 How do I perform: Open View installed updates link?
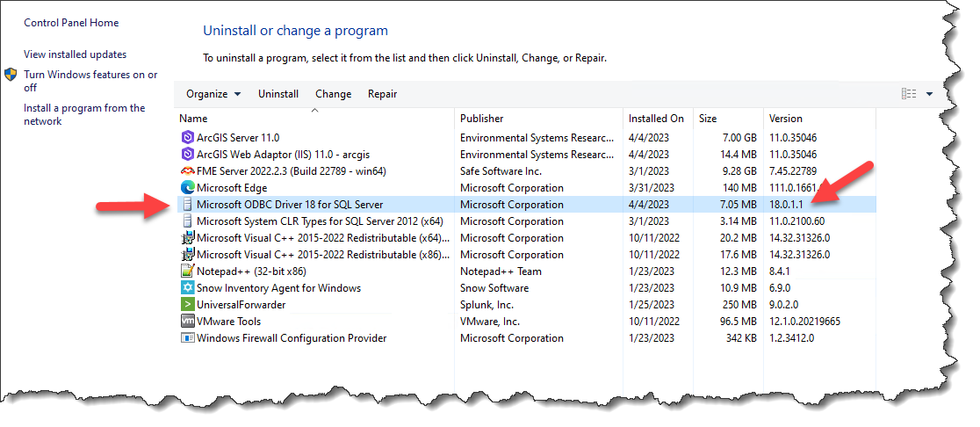(75, 54)
